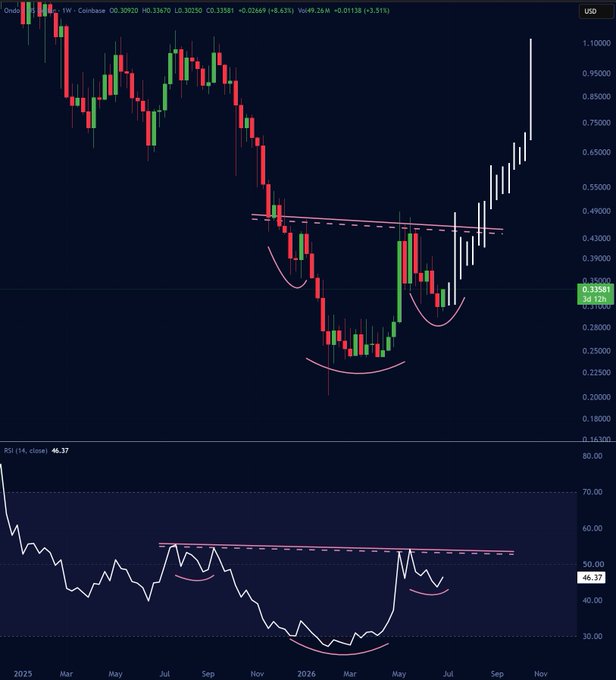
Task: Click the low value L0.30250
Action: [188, 10]
